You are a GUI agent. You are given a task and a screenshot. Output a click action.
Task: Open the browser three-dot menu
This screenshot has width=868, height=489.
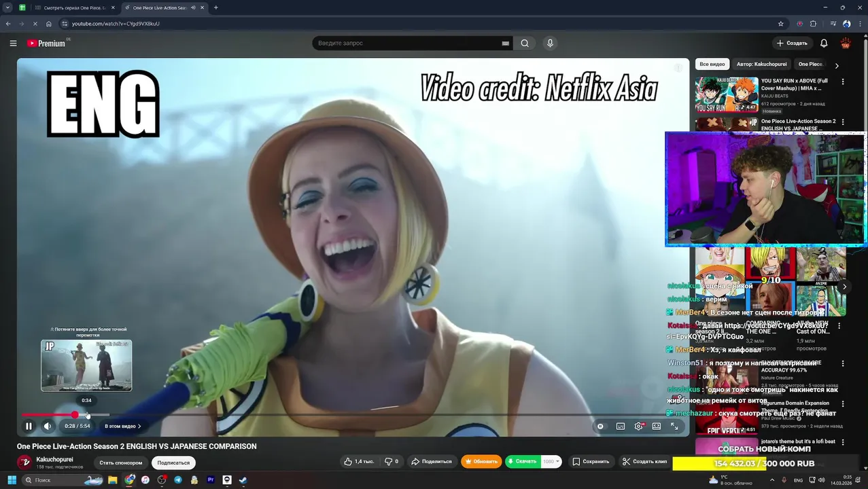point(860,24)
